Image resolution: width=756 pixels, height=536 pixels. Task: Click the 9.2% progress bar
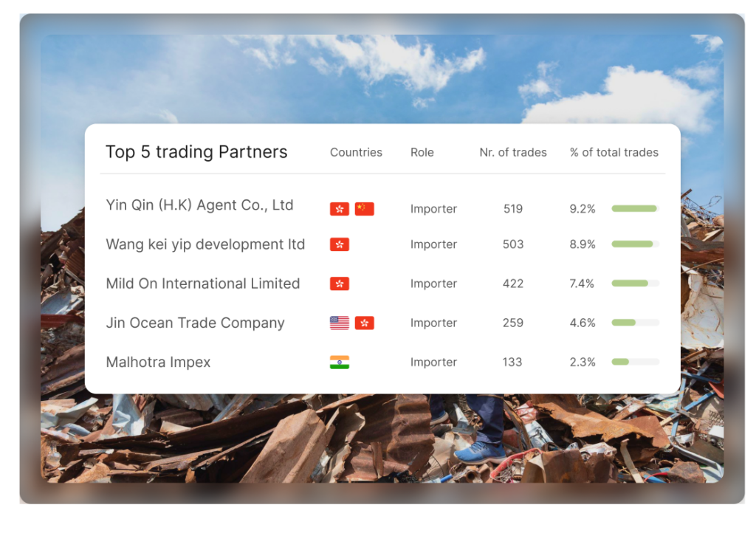(x=635, y=209)
